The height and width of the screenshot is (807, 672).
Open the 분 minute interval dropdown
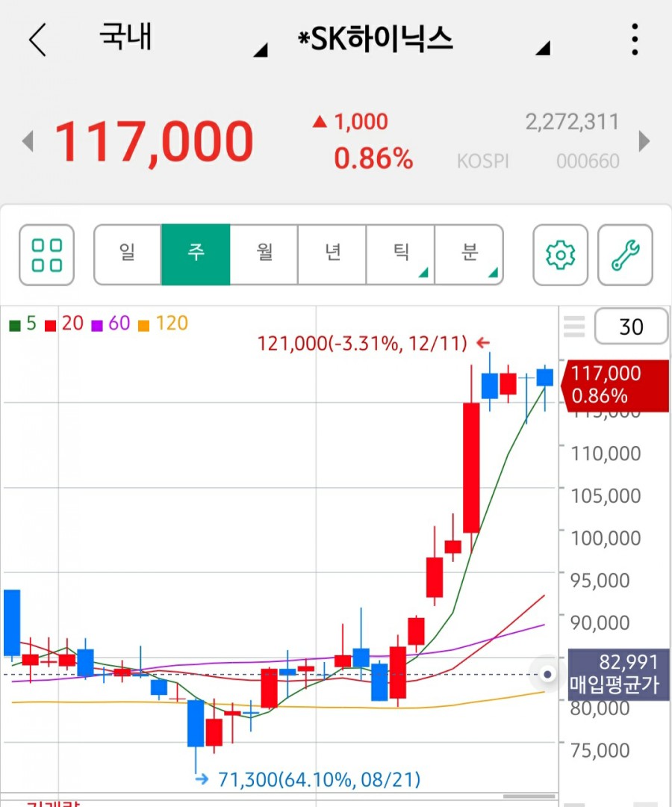(469, 255)
